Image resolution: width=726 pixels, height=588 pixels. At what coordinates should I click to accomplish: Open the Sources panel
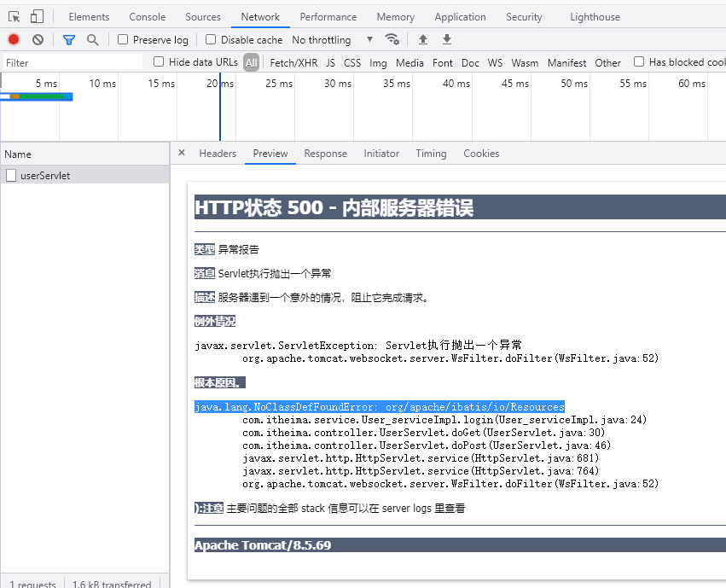point(203,17)
